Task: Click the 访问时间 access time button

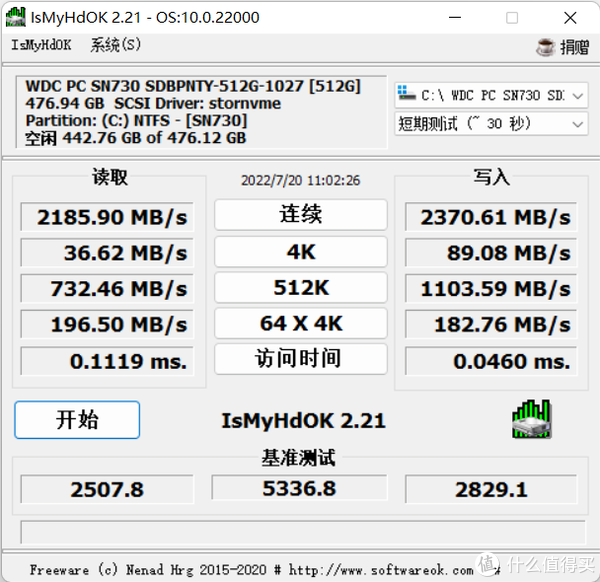Action: coord(301,359)
